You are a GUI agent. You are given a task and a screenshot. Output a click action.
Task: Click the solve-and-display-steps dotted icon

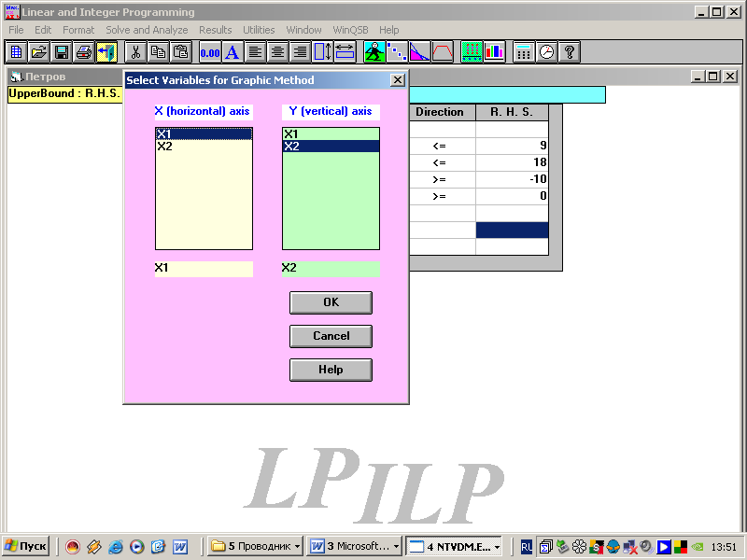[x=397, y=52]
